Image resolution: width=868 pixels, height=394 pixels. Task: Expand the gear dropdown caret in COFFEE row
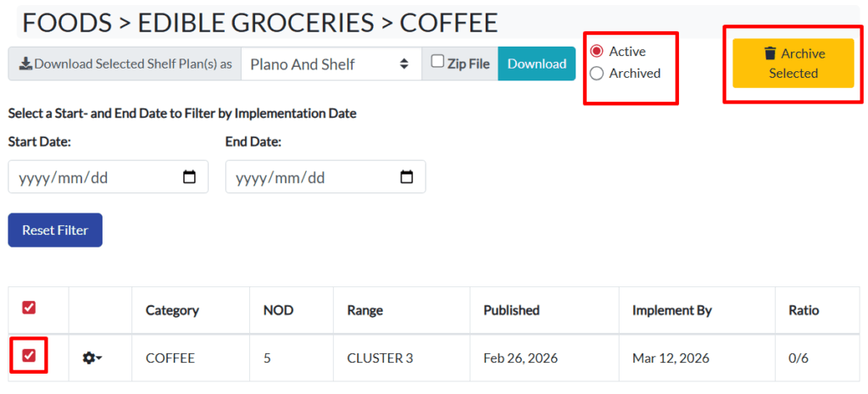(99, 359)
